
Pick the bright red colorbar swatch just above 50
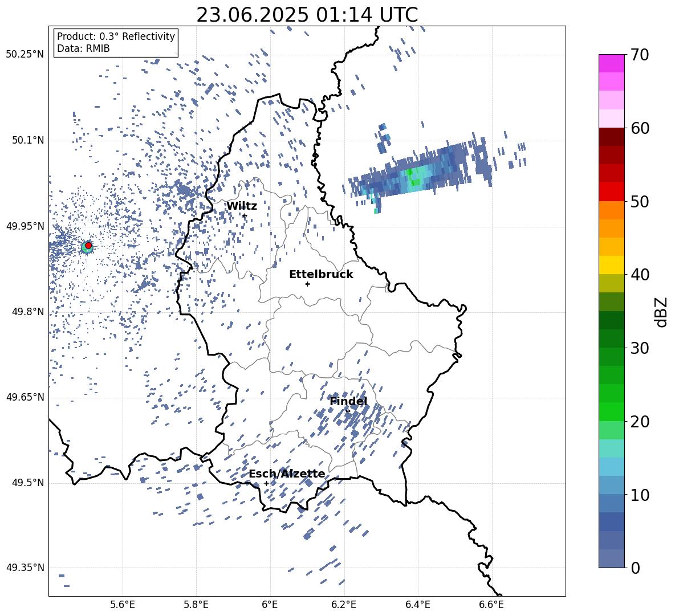(611, 192)
